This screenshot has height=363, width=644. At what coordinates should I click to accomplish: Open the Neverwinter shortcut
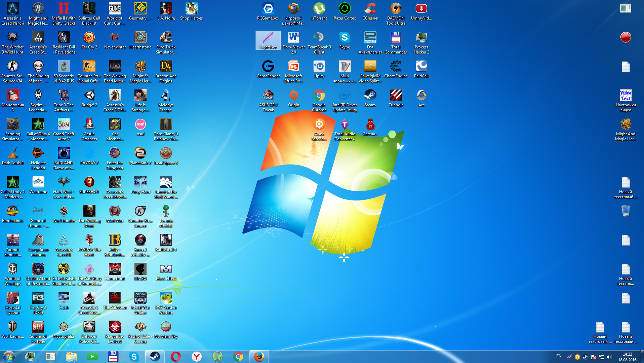[115, 40]
